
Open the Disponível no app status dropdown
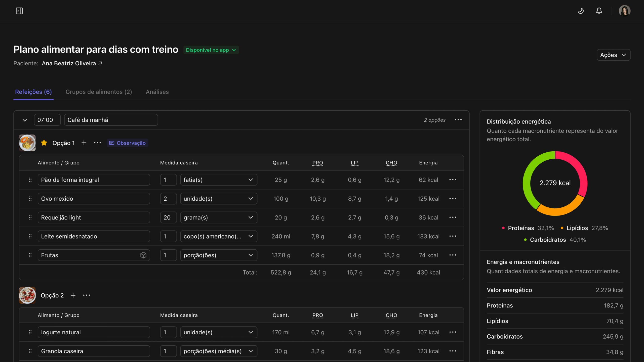pos(211,50)
